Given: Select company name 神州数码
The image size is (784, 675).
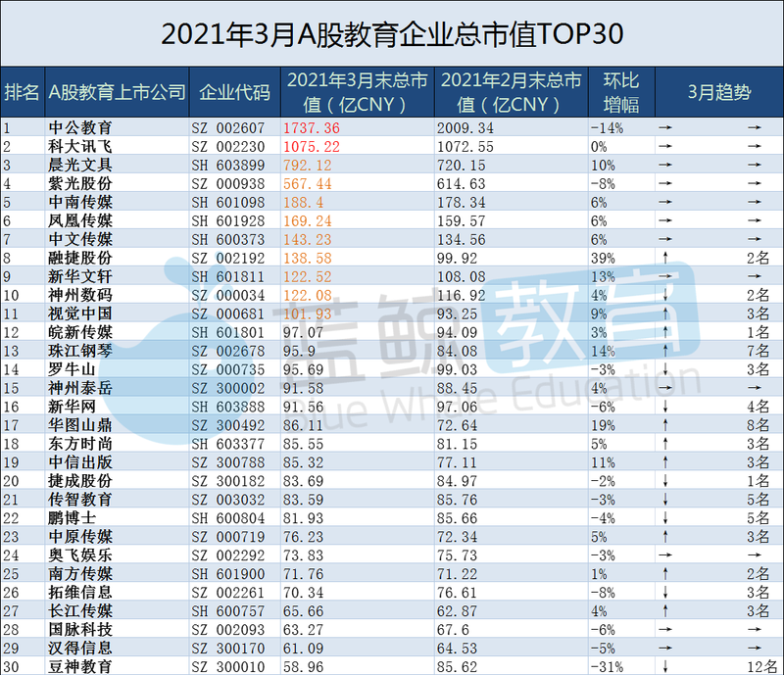Looking at the screenshot, I should tap(80, 295).
